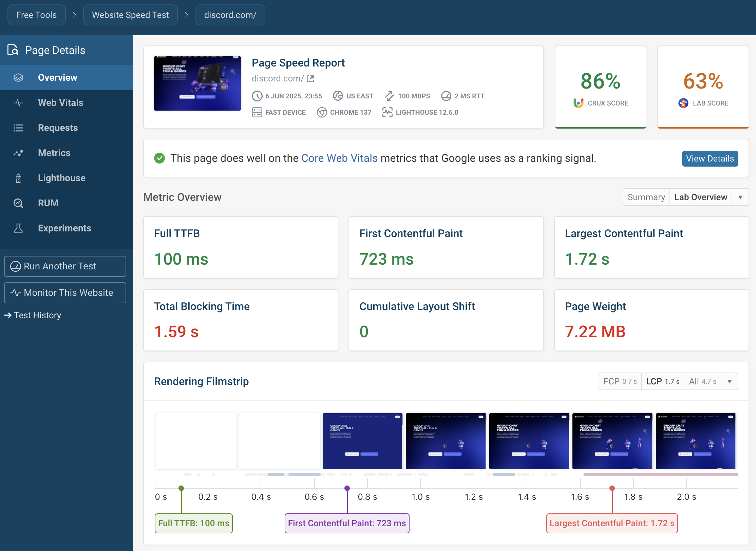Click the Overview layers icon in sidebar
This screenshot has width=756, height=551.
(x=18, y=78)
